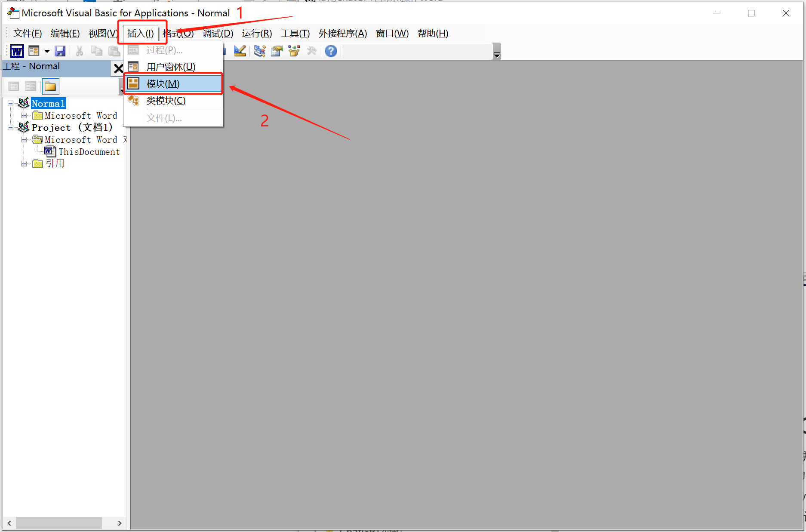806x532 pixels.
Task: Select 模块(M) from the Insert menu
Action: pyautogui.click(x=163, y=84)
